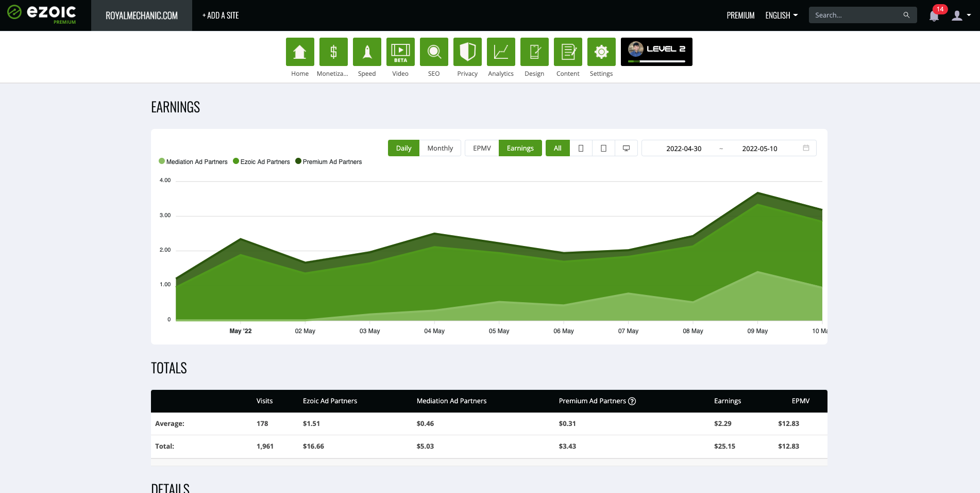Image resolution: width=980 pixels, height=493 pixels.
Task: Switch chart to Monthly view
Action: (440, 148)
